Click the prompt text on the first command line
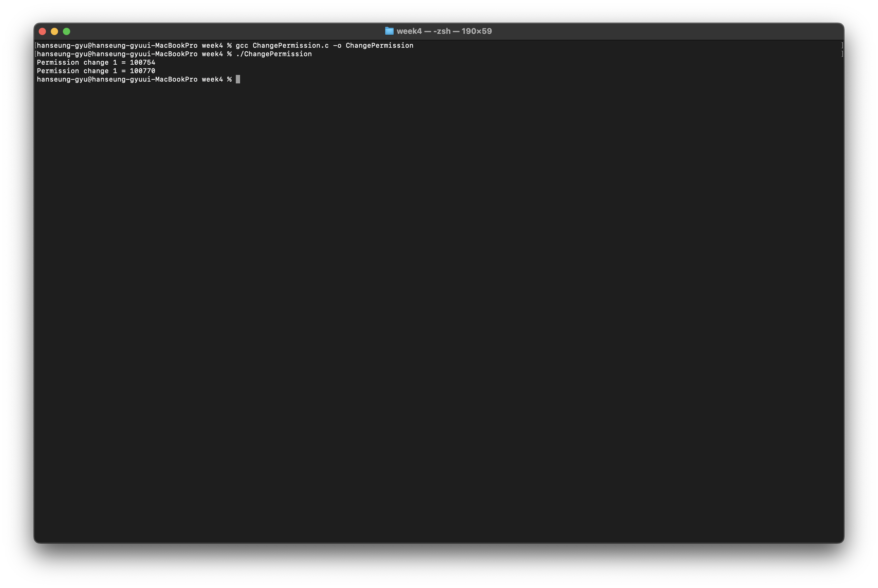This screenshot has height=588, width=878. coord(134,45)
